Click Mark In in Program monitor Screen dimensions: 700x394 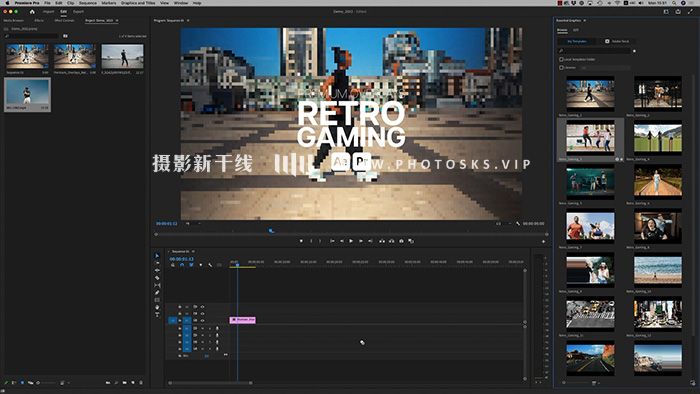(x=311, y=241)
